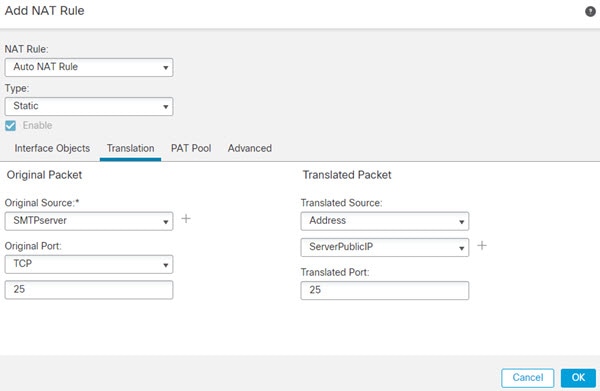Add new Original Source object with plus
Image resolution: width=600 pixels, height=391 pixels.
[186, 218]
